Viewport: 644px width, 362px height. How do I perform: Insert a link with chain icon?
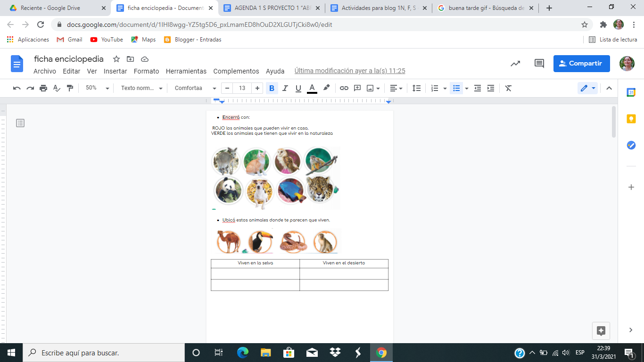[344, 88]
